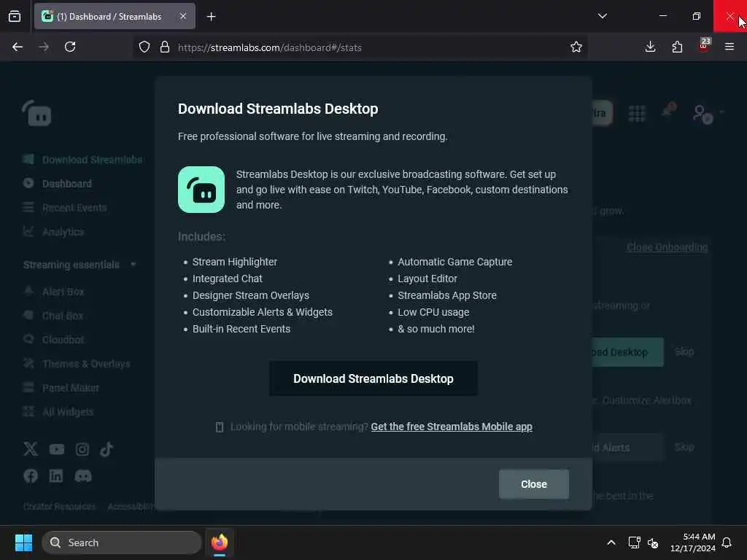Open Themes & Overlays in sidebar
This screenshot has width=747, height=560.
[76, 364]
